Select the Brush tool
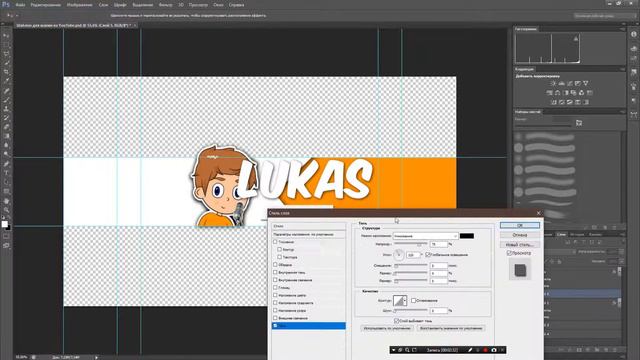 pos(6,100)
